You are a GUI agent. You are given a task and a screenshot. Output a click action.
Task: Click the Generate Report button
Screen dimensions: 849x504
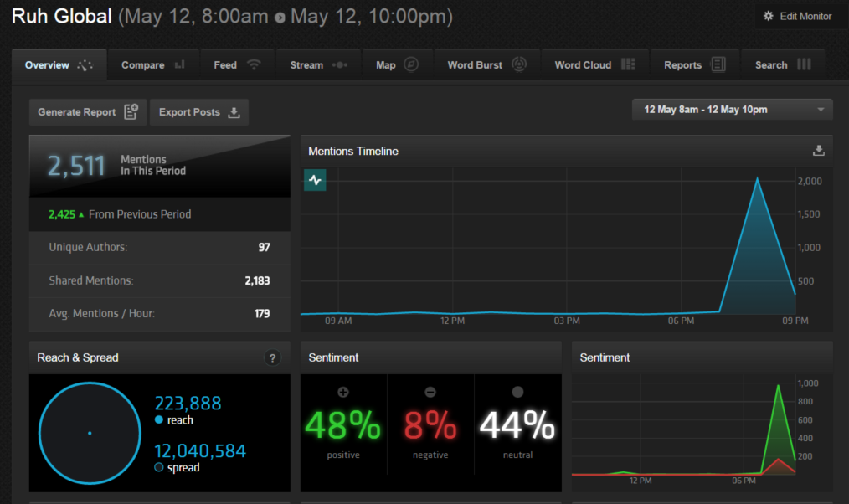(x=88, y=112)
